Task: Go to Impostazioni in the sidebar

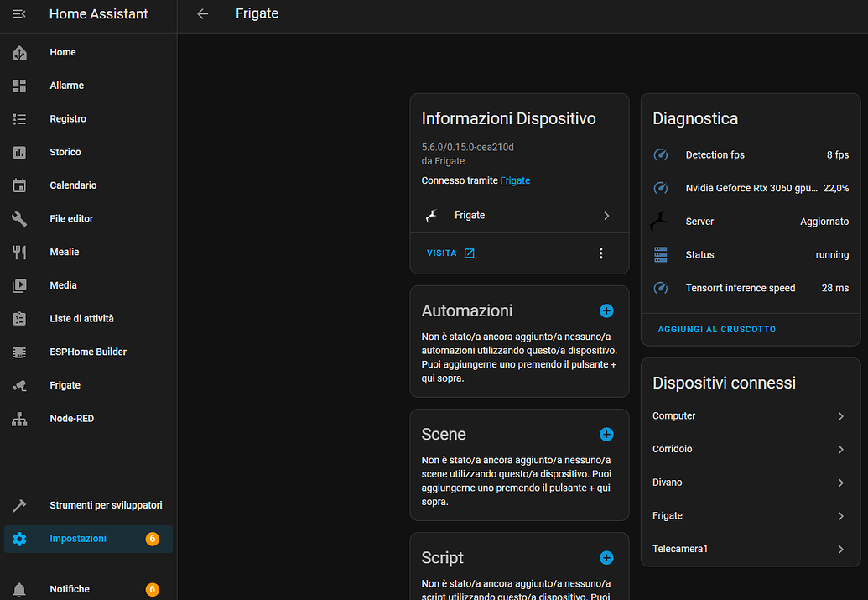Action: point(78,539)
